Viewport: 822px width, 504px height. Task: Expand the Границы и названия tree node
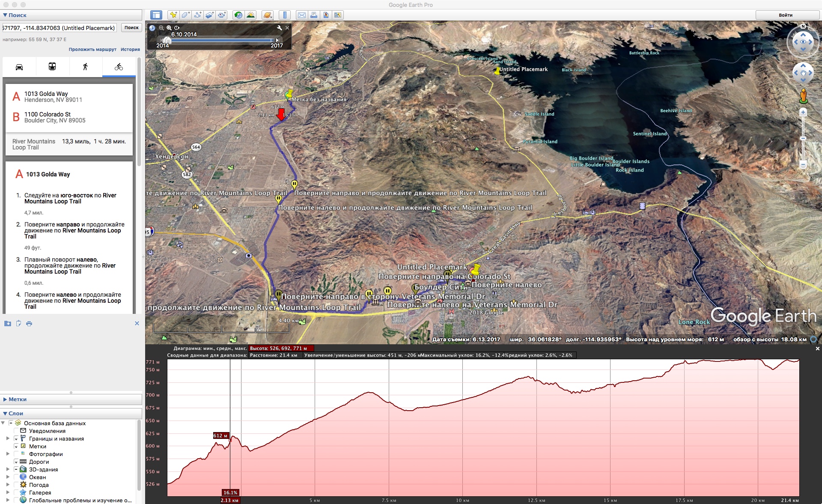click(8, 438)
